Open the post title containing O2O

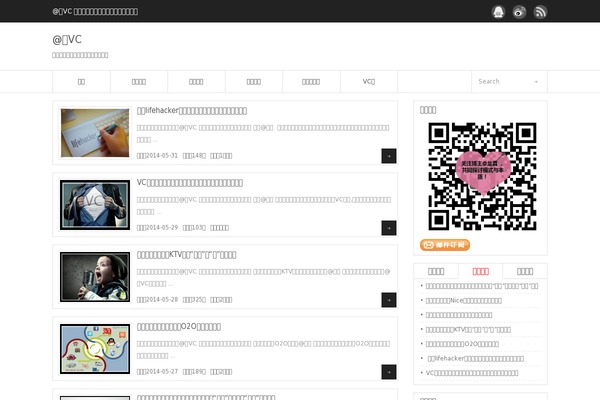(179, 327)
